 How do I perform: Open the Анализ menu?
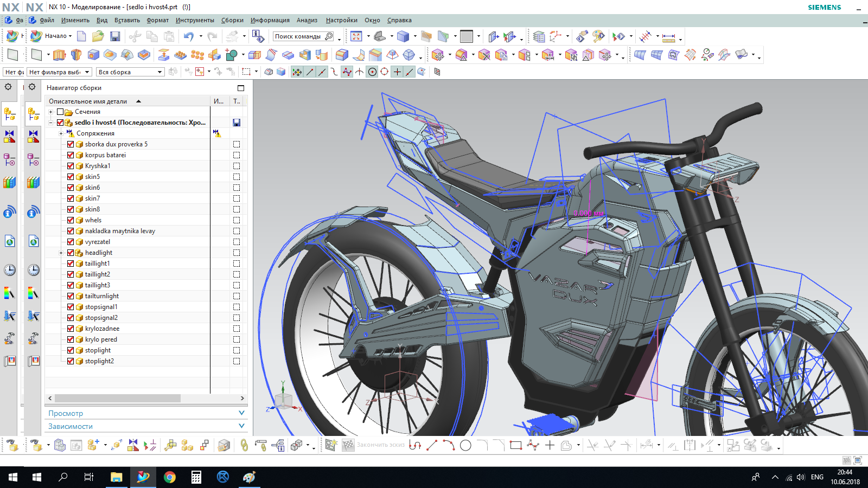tap(307, 20)
